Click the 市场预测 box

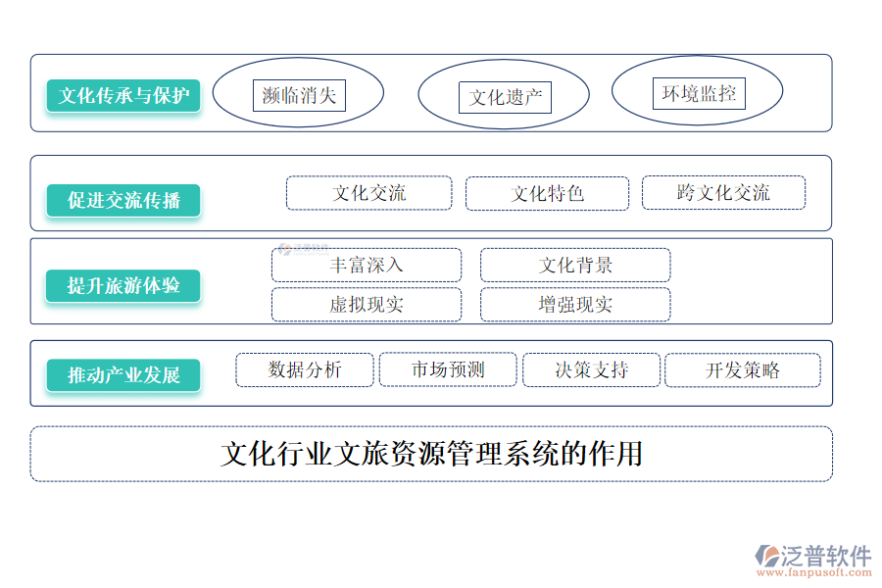pyautogui.click(x=447, y=369)
